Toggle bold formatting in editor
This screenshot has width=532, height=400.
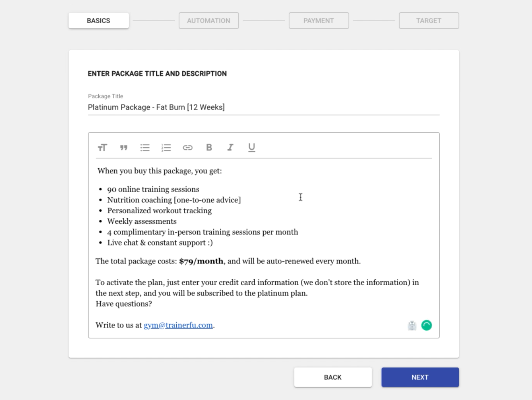[209, 148]
